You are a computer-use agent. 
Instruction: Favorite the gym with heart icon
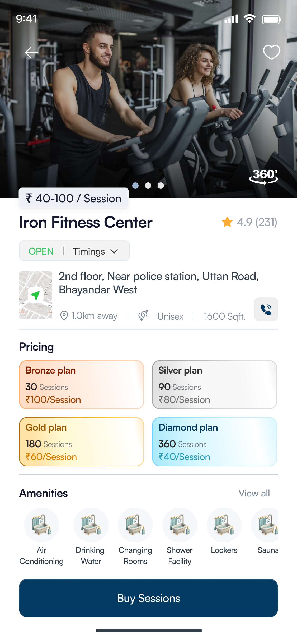(x=271, y=52)
